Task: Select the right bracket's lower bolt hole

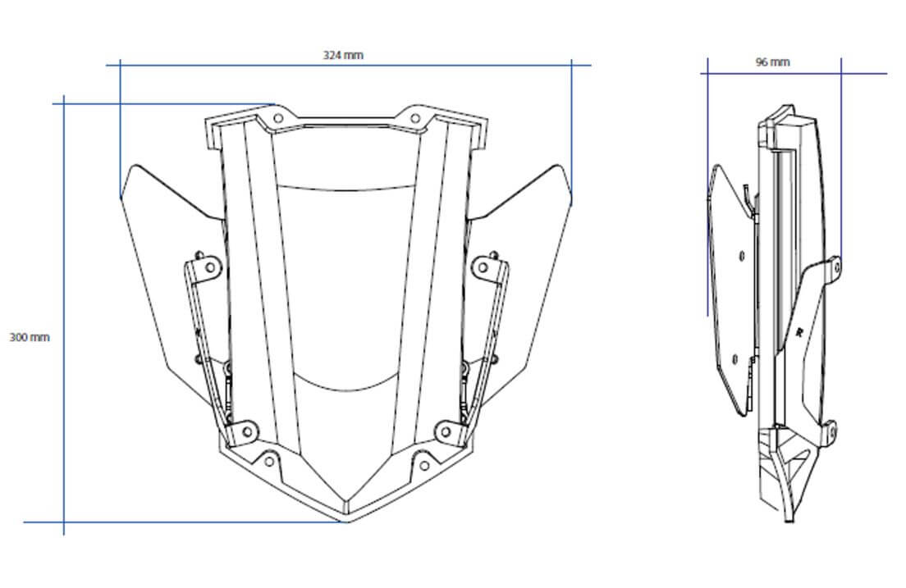Action: (x=447, y=429)
